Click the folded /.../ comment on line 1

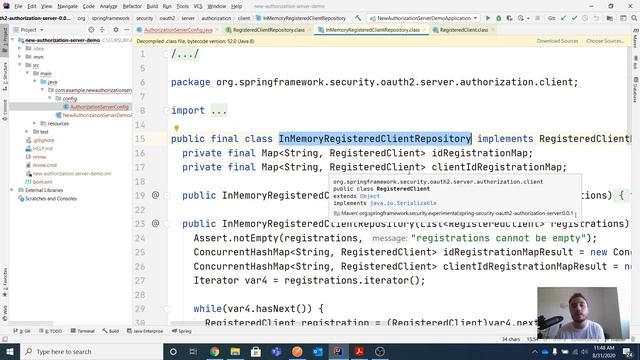(x=185, y=54)
